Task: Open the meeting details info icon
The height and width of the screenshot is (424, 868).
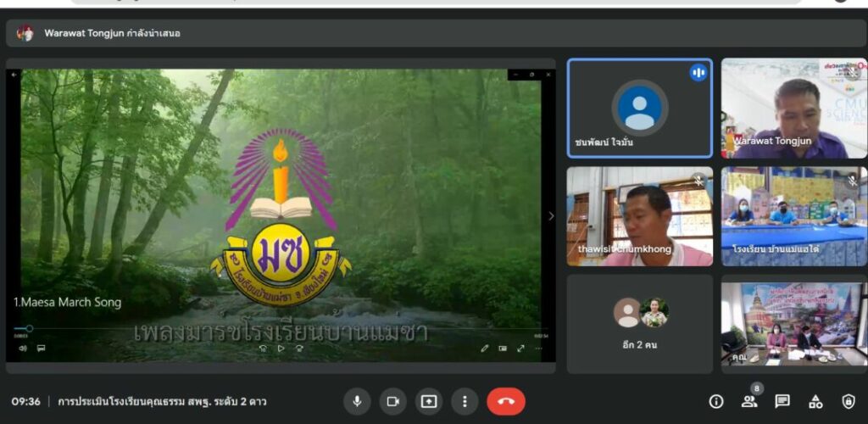Action: point(716,401)
